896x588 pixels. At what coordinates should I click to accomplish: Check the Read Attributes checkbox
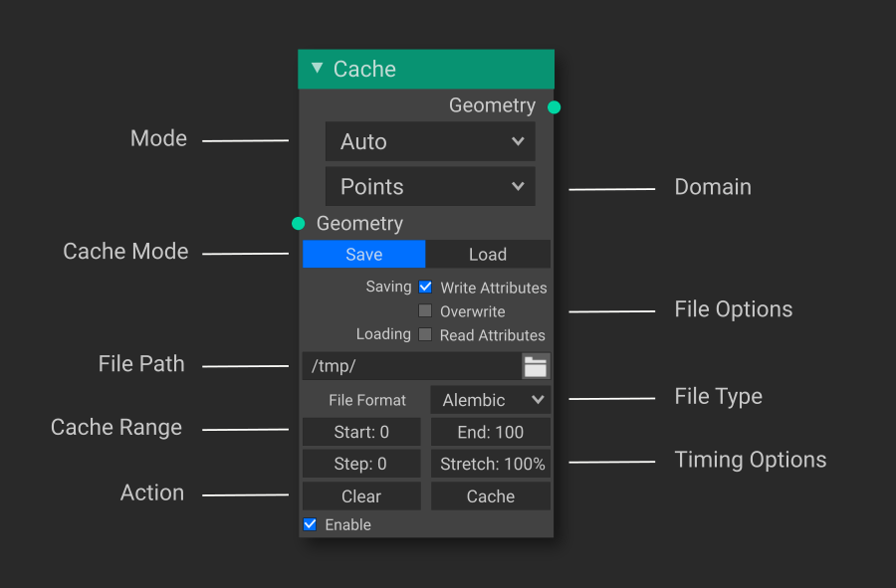tap(425, 334)
